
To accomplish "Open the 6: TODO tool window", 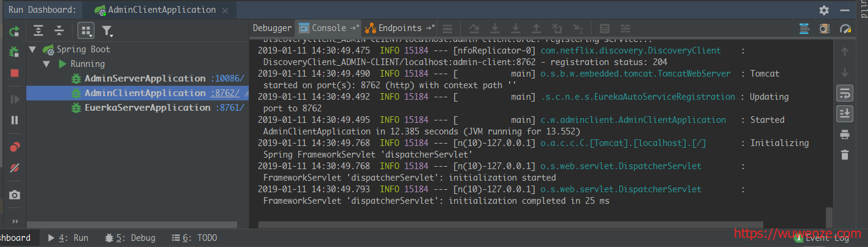I will point(194,238).
